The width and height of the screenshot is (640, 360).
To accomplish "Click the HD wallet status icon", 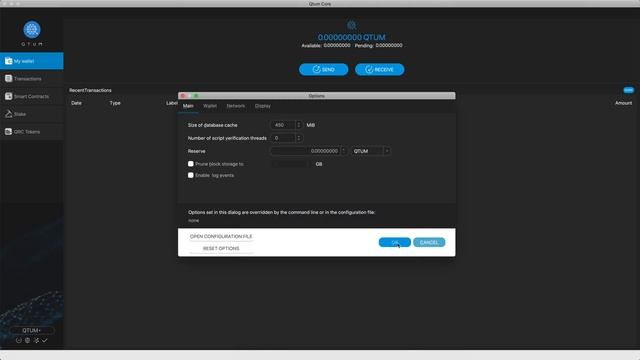I will tap(27, 340).
